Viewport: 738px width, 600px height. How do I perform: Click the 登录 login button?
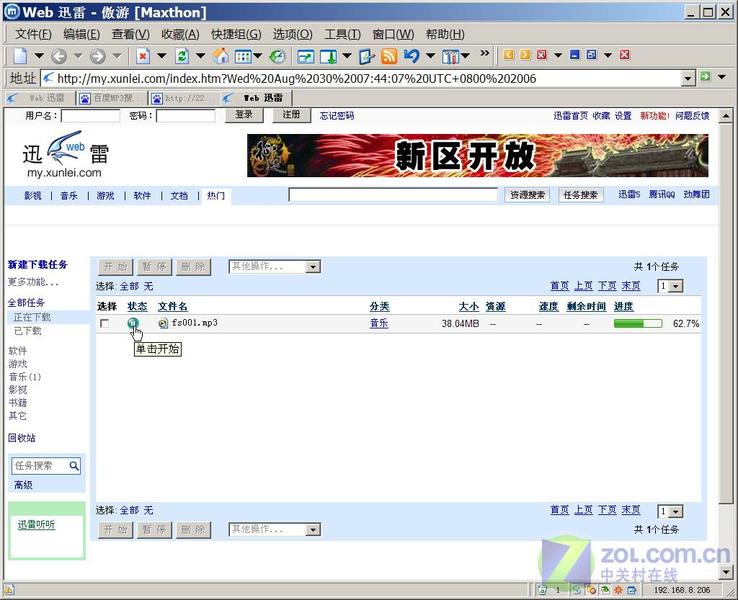[x=244, y=114]
